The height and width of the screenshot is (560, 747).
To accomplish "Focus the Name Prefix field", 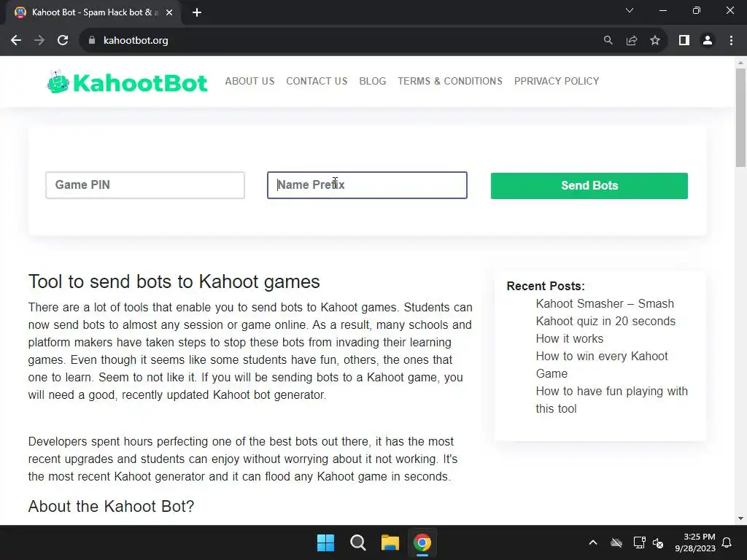I will pyautogui.click(x=367, y=185).
